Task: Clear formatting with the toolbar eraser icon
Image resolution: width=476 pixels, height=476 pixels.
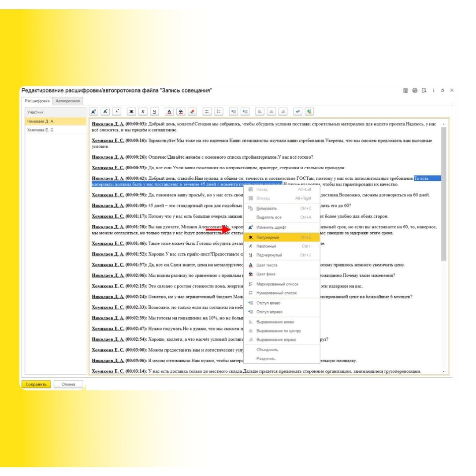Action: (192, 112)
